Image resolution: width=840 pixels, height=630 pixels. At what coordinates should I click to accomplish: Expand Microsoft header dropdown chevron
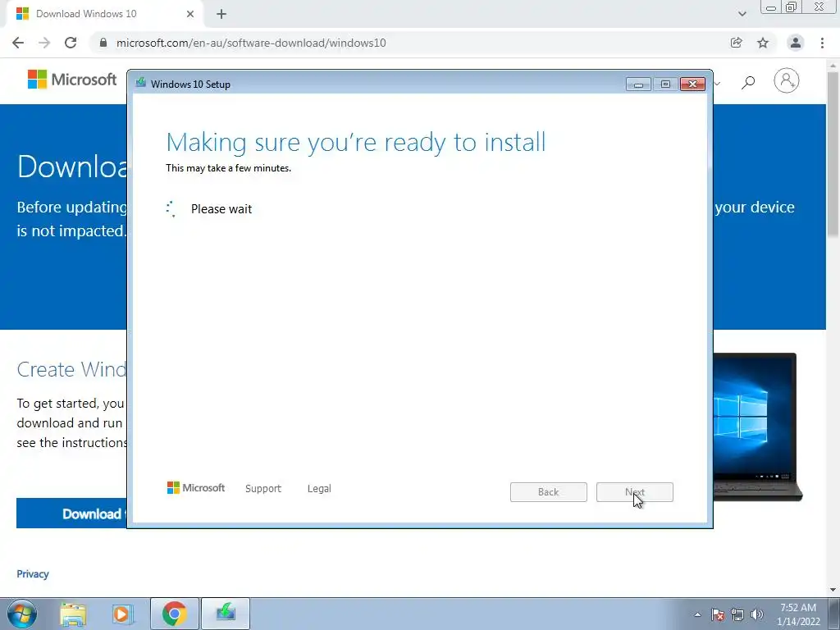pyautogui.click(x=717, y=83)
